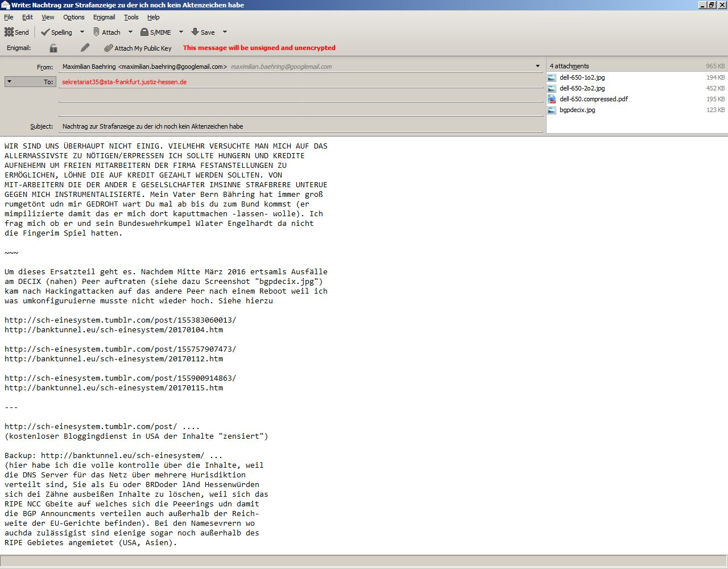Image resolution: width=728 pixels, height=569 pixels.
Task: Click the Attach paperclip icon
Action: coord(97,32)
